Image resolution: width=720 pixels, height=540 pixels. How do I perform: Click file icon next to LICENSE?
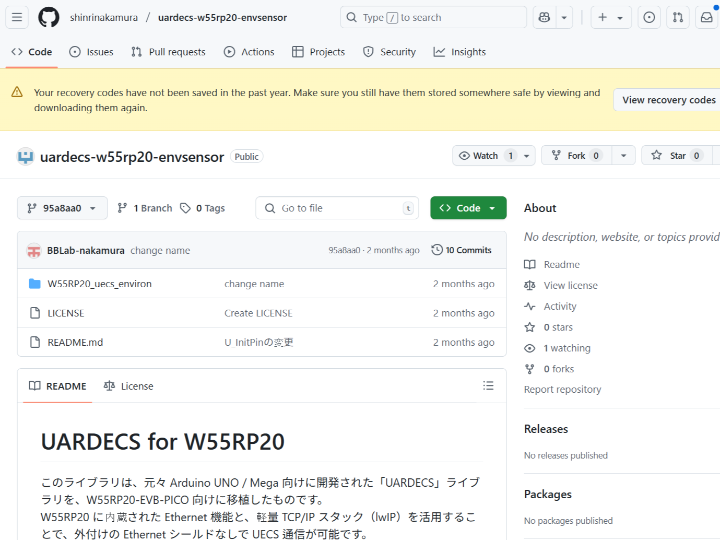(x=35, y=313)
